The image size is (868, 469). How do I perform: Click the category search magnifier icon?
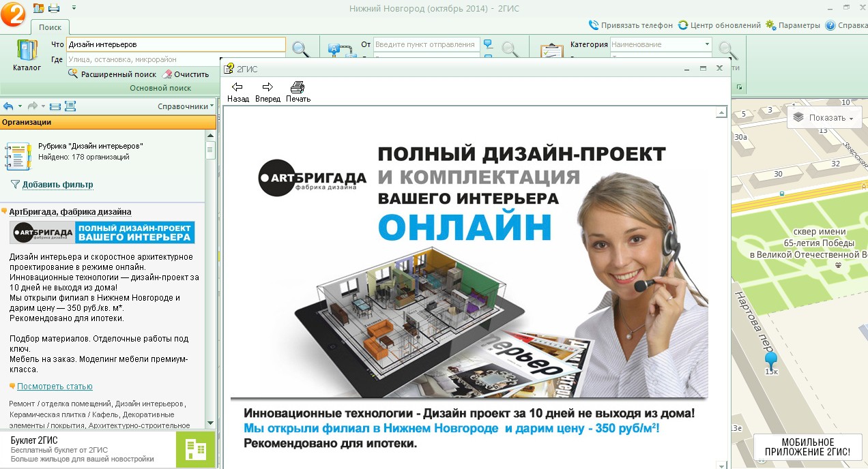728,50
